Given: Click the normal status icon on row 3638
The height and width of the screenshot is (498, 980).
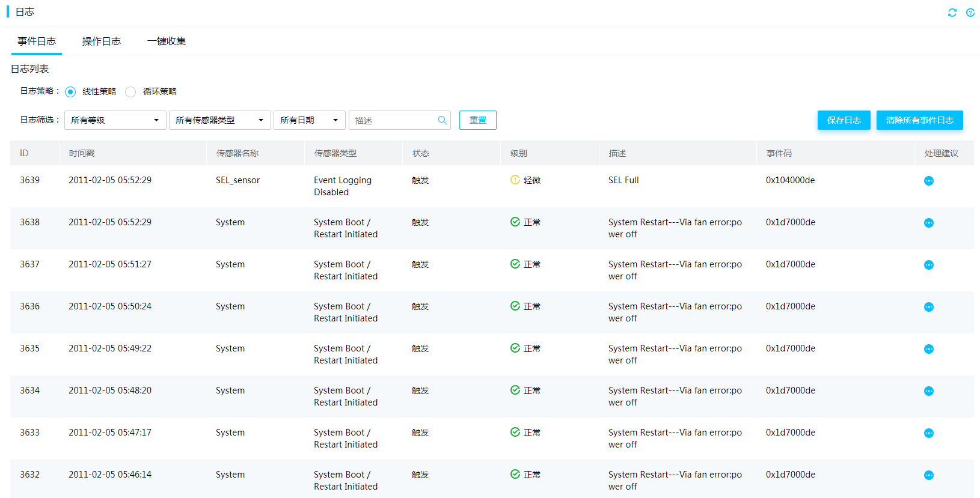Looking at the screenshot, I should coord(515,222).
